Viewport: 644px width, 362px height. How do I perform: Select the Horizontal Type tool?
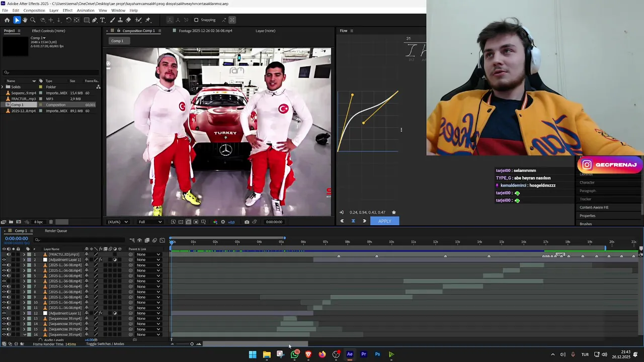pos(103,20)
